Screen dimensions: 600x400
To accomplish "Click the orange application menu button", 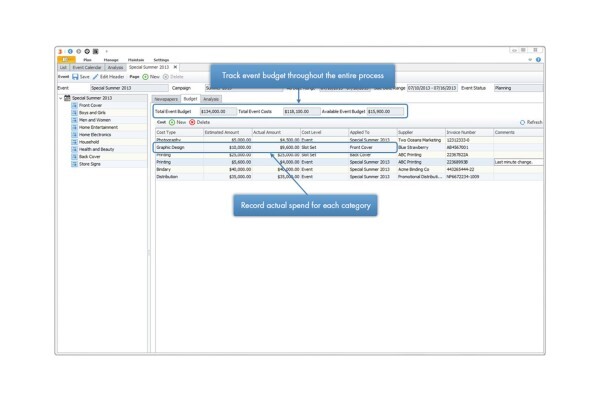I will pyautogui.click(x=66, y=60).
